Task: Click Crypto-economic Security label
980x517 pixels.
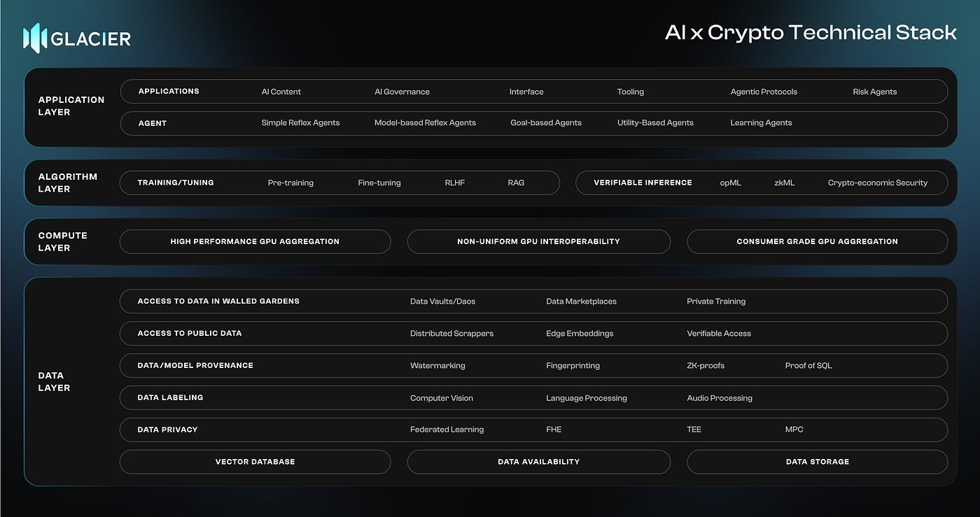Action: [877, 183]
